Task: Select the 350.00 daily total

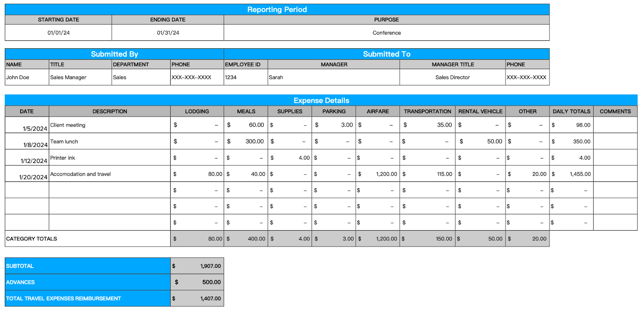Action: pyautogui.click(x=571, y=141)
